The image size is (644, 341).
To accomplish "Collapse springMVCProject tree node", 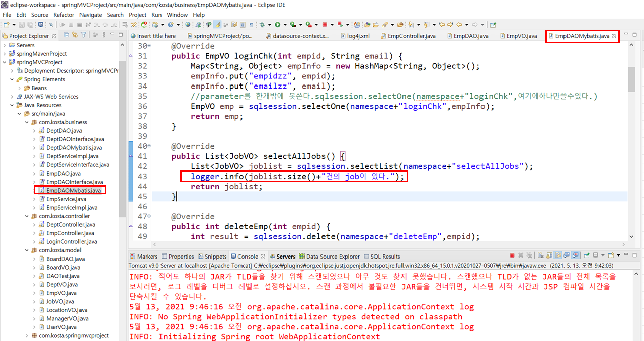I will (5, 62).
